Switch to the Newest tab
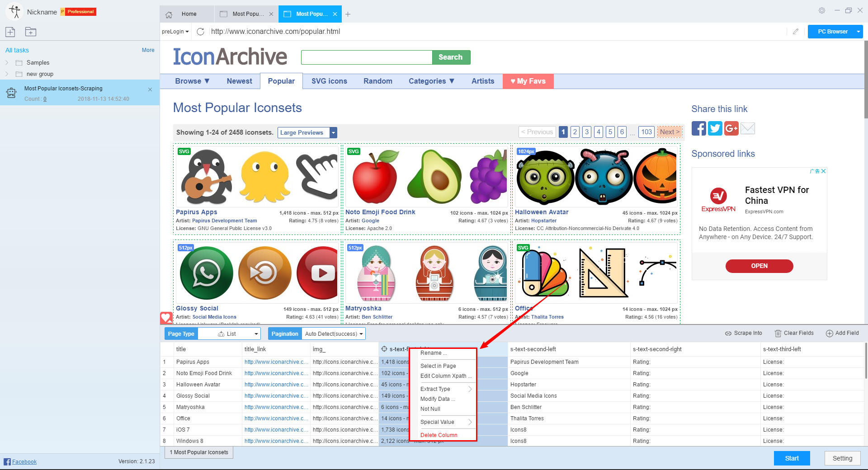Screen dimensions: 868x470 (239, 81)
